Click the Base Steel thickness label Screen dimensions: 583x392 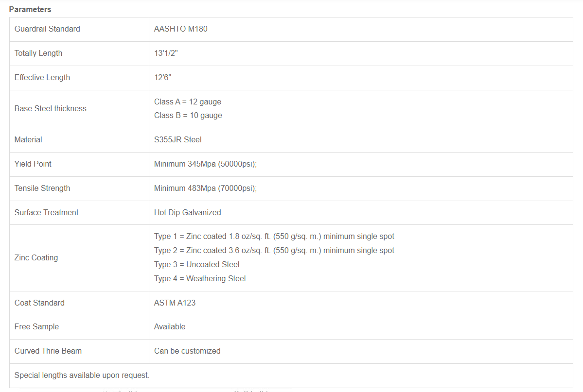coord(51,108)
